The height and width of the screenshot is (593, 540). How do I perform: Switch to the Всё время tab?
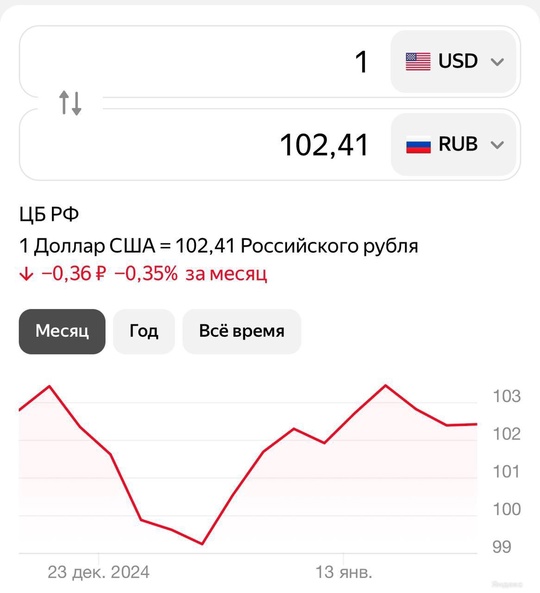point(242,332)
